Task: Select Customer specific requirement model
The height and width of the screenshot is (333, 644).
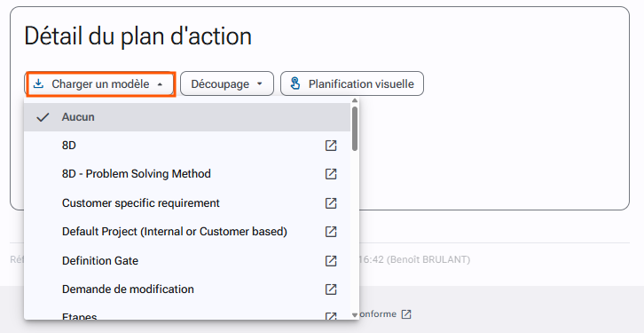Action: tap(187, 203)
